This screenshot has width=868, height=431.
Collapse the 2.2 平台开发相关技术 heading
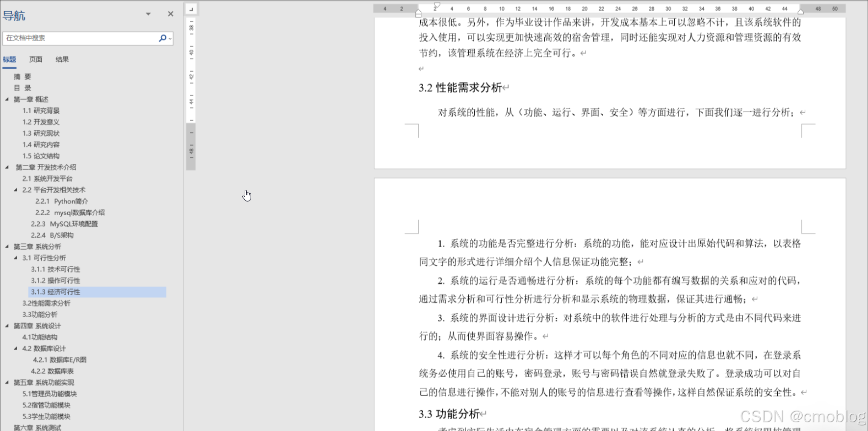point(16,190)
